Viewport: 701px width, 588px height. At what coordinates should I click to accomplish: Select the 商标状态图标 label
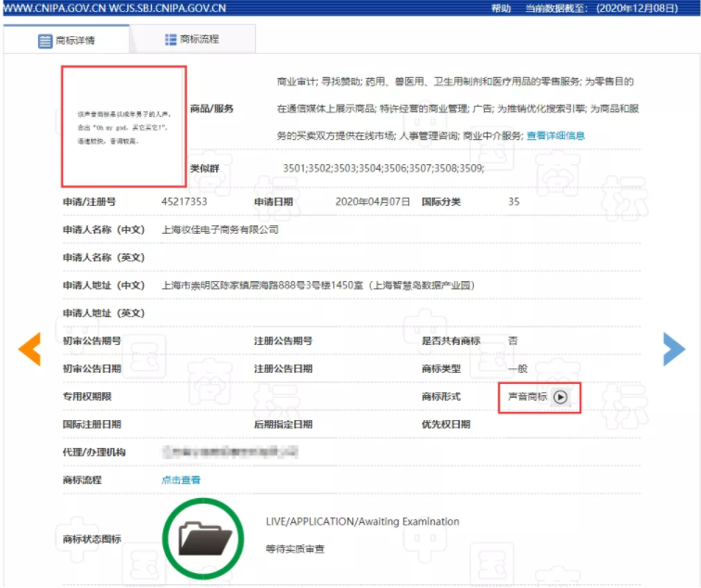(x=92, y=539)
